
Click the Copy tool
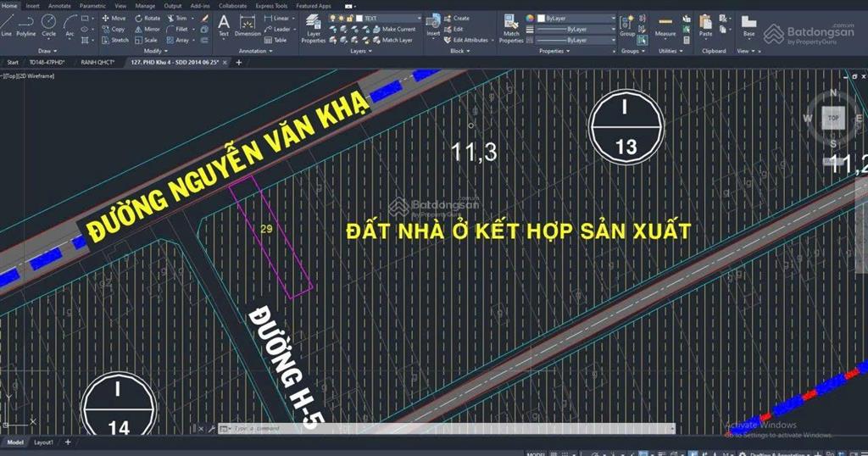[x=114, y=30]
